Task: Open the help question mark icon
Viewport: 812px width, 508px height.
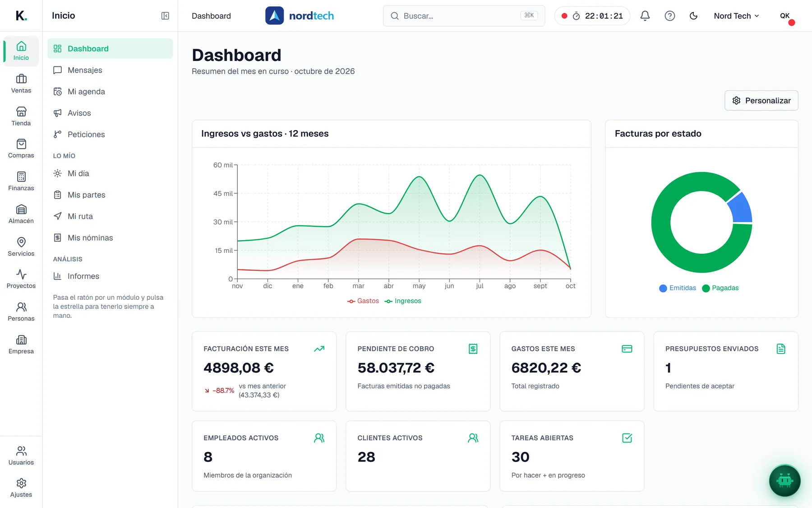Action: pyautogui.click(x=670, y=16)
